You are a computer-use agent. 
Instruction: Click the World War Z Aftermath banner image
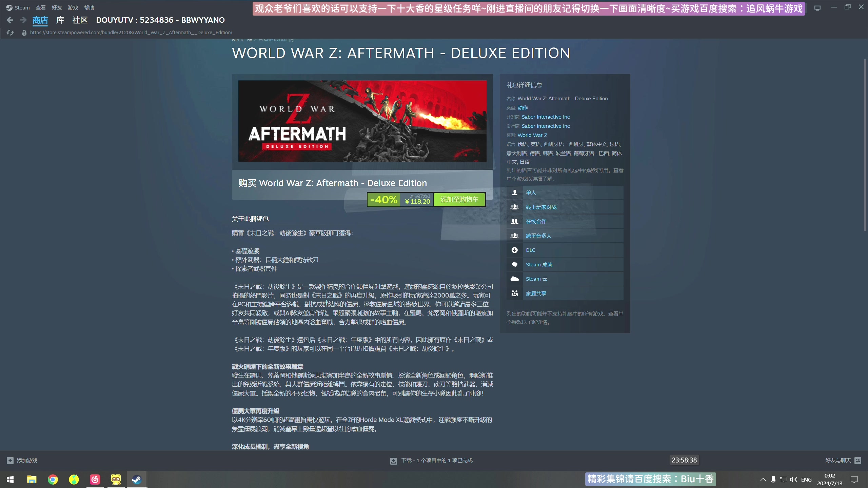click(x=362, y=121)
